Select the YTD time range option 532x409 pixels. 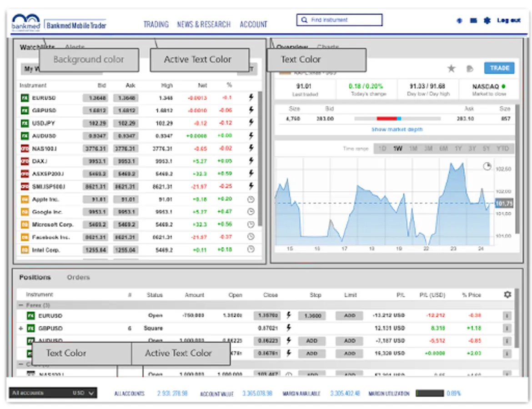tap(502, 149)
